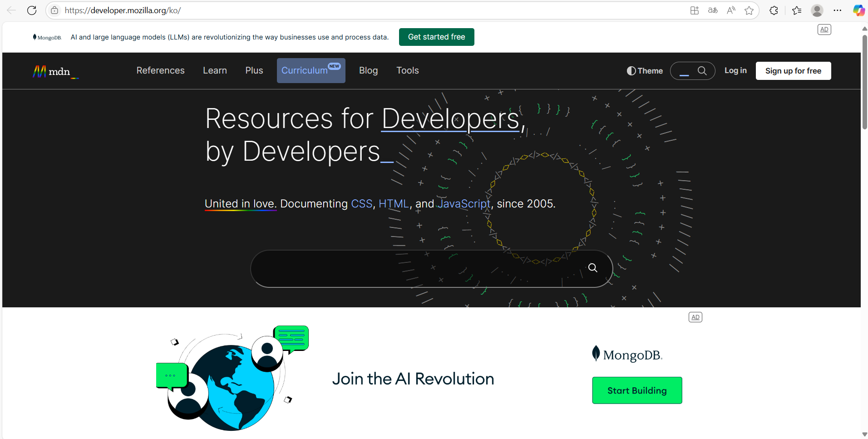Open the browser extensions icon
The width and height of the screenshot is (868, 439).
pos(774,10)
